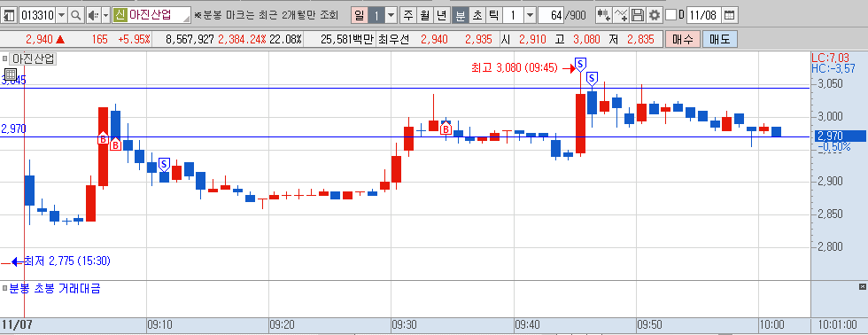Viewport: 868px width, 335px height.
Task: Select the 월 monthly chart period
Action: point(424,15)
